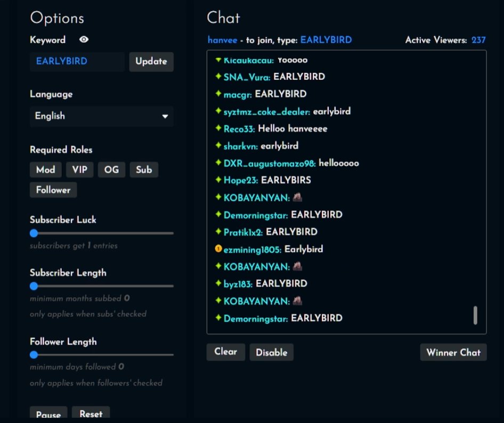Click orange badge icon next to ezmining1805
Image resolution: width=504 pixels, height=423 pixels.
tap(218, 248)
